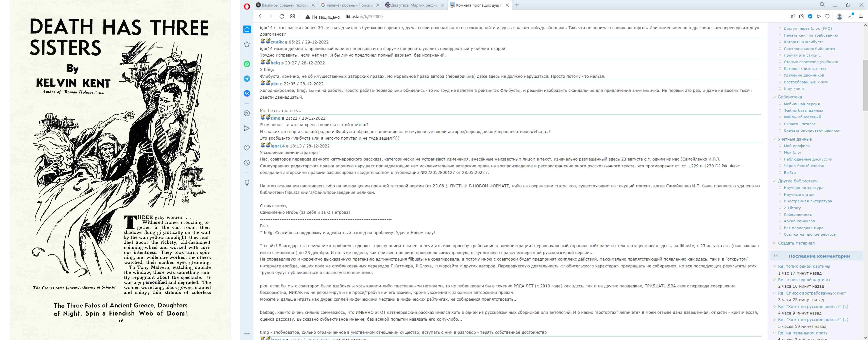Screen dimensions: 868x340
Task: Open WhatsApp from Opera sidebar
Action: pyautogui.click(x=247, y=64)
